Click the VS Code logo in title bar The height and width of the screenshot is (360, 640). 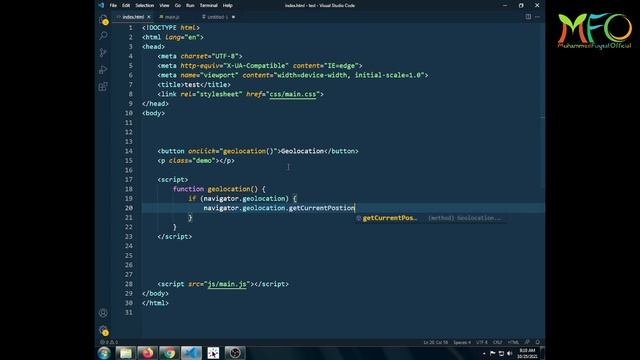pos(101,5)
